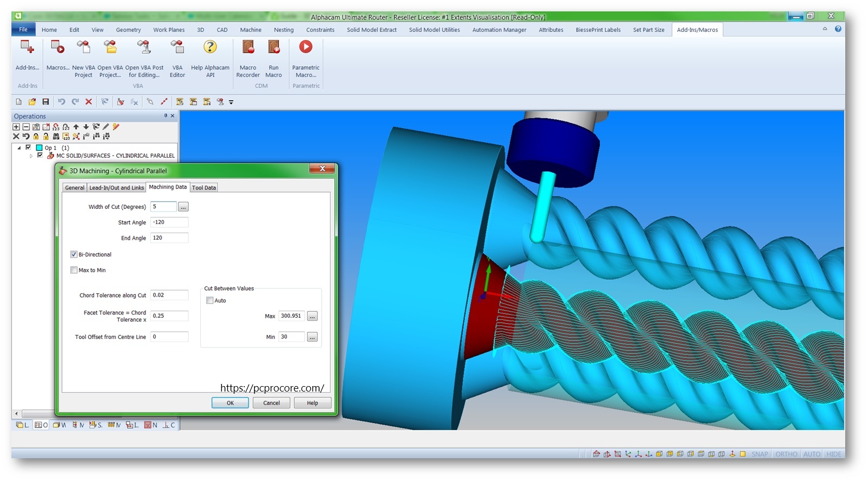Open the quick access toolbar customize dropdown
The image size is (868, 481).
(231, 102)
